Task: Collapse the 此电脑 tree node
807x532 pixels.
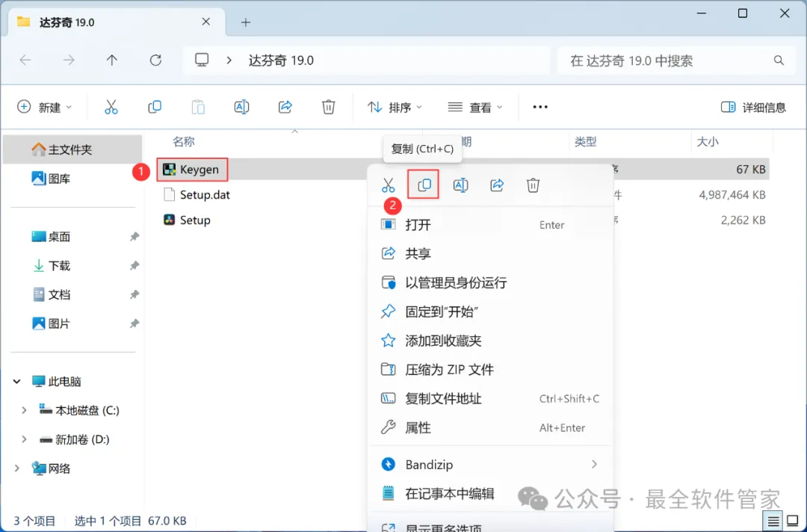Action: click(17, 381)
